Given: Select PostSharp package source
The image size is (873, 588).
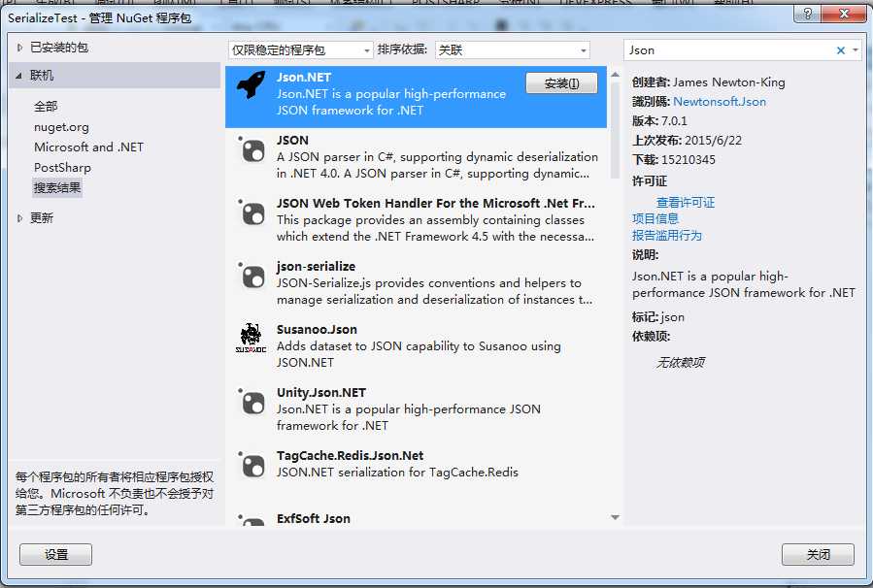Looking at the screenshot, I should tap(62, 168).
